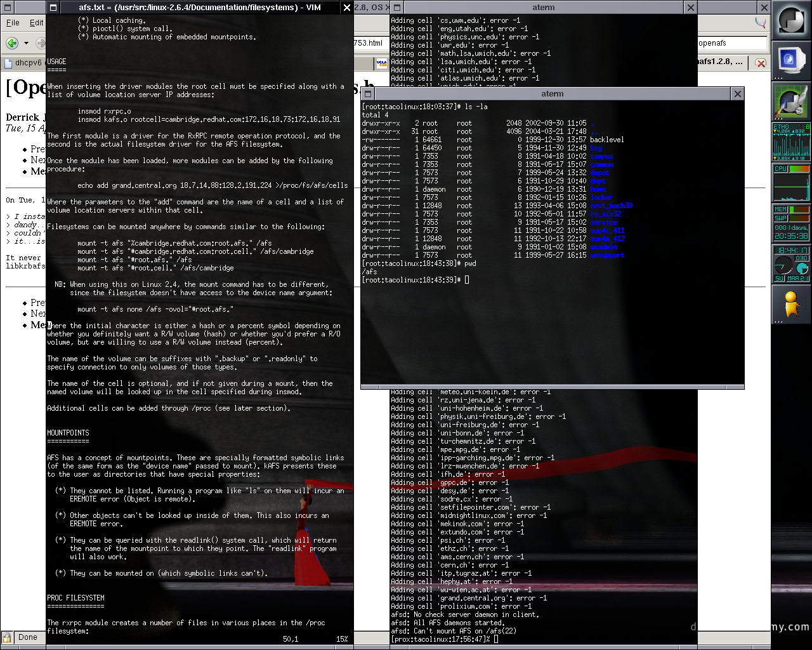This screenshot has height=650, width=812.
Task: Click 'sun4c_411' directory in aterm listing
Action: click(608, 230)
